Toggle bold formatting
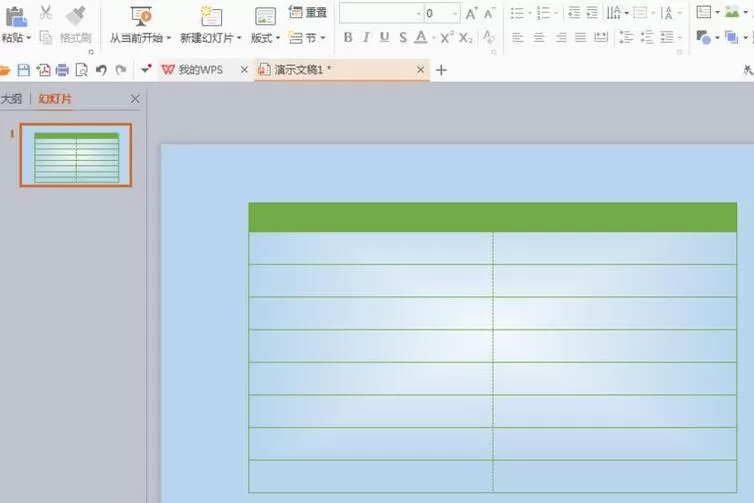Viewport: 754px width, 503px height. coord(348,38)
